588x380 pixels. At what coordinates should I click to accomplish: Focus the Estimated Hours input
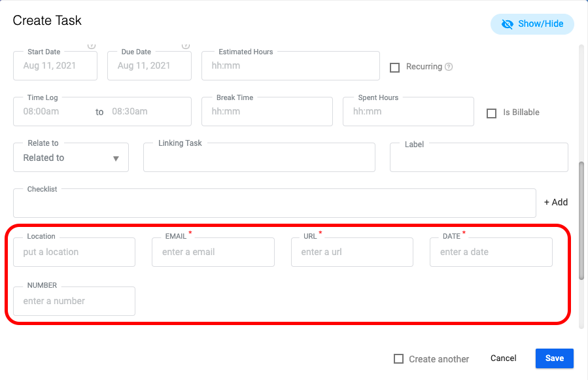click(290, 65)
